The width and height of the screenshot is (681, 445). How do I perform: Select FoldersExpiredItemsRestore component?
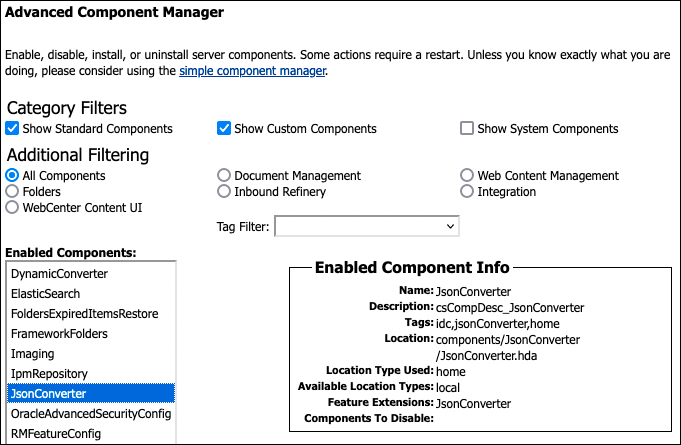[x=91, y=314]
